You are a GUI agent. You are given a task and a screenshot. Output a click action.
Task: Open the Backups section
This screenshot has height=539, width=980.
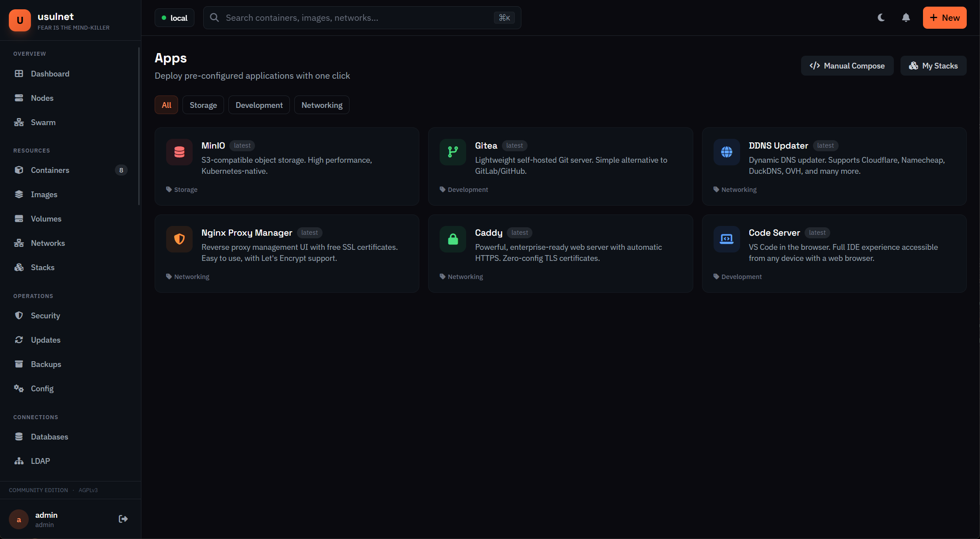click(46, 364)
